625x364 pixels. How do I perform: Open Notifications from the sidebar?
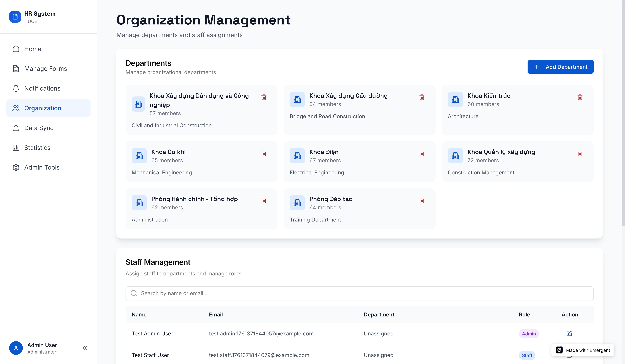pos(42,89)
